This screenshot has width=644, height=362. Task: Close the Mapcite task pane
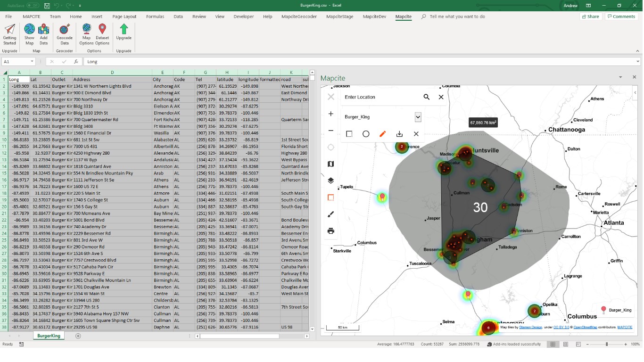point(634,77)
